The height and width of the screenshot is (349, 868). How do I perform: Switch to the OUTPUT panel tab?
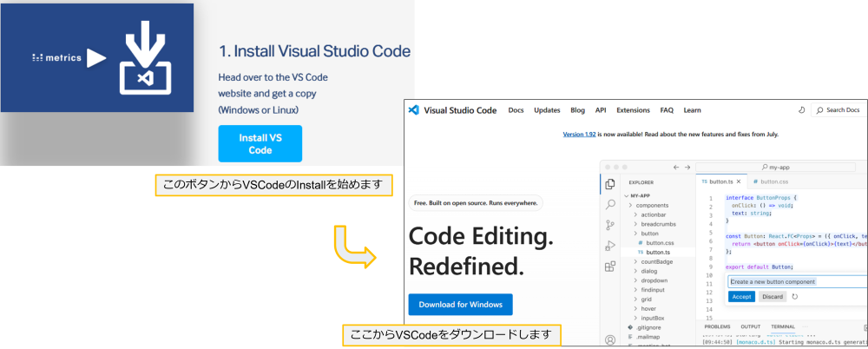(x=751, y=326)
